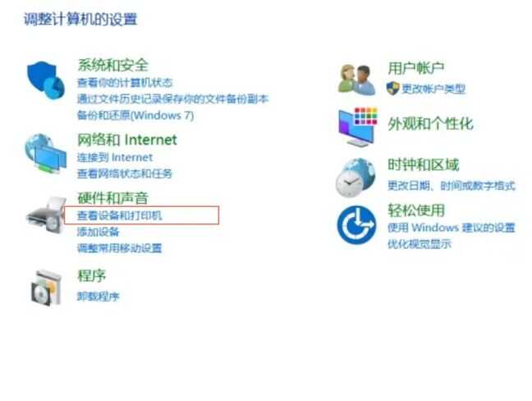Open the 卸载程序 link

[x=98, y=297]
